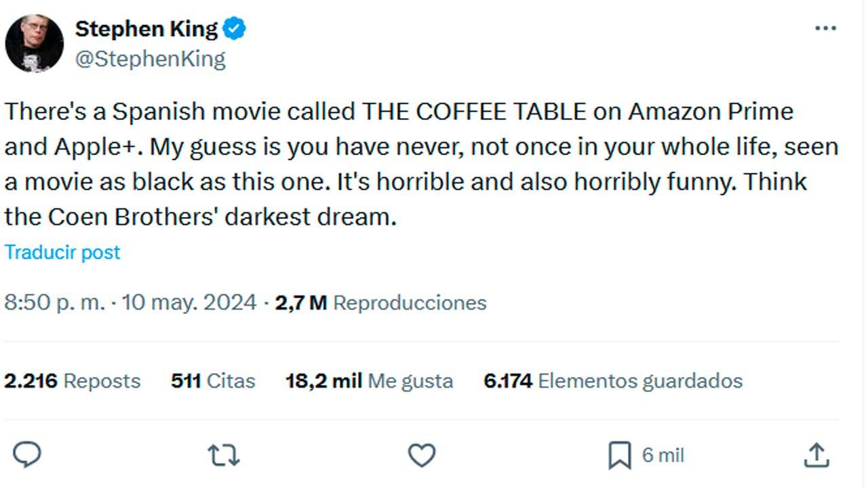This screenshot has width=868, height=488.
Task: Open the share upload icon
Action: pos(816,455)
